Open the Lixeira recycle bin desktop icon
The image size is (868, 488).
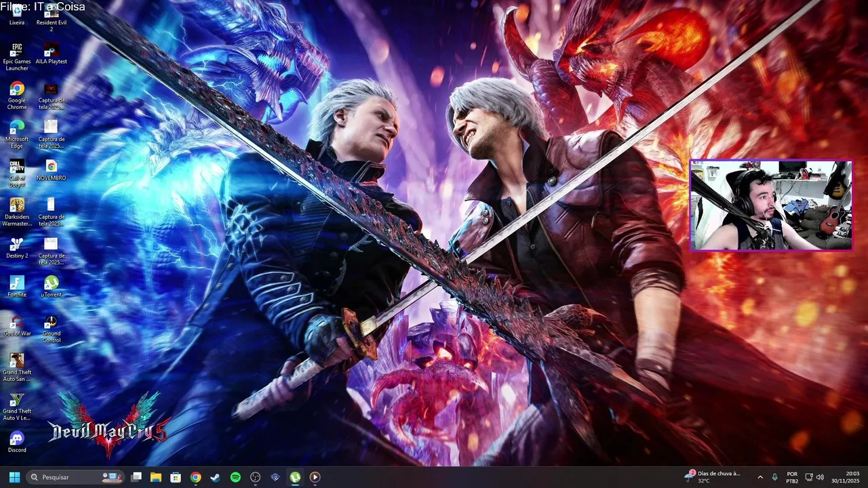pyautogui.click(x=17, y=15)
